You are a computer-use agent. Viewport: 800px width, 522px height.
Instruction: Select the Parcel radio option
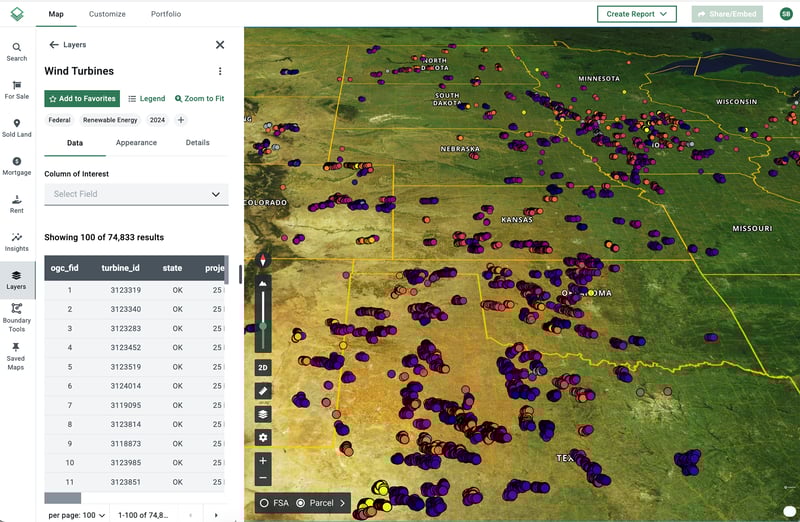[x=301, y=503]
